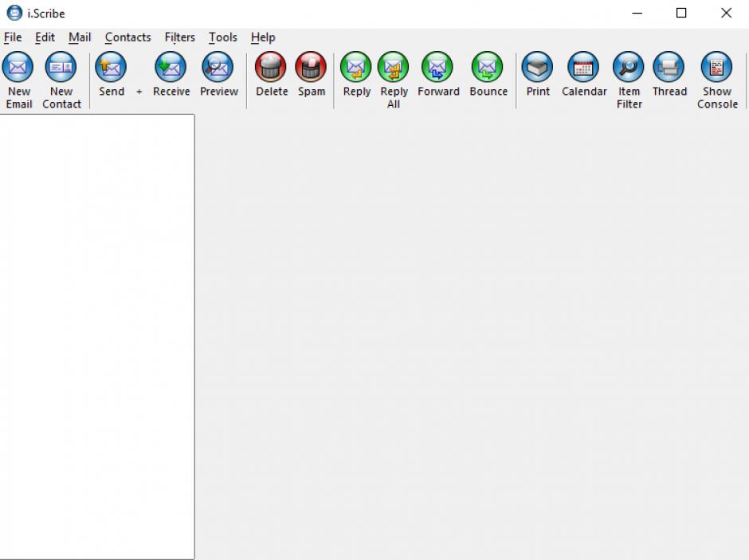Image resolution: width=749 pixels, height=560 pixels.
Task: Open the Preview mail tool
Action: pos(218,69)
